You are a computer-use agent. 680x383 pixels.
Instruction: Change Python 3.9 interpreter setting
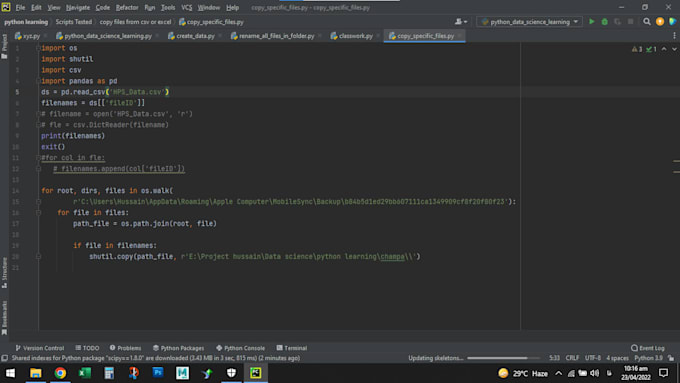point(648,358)
